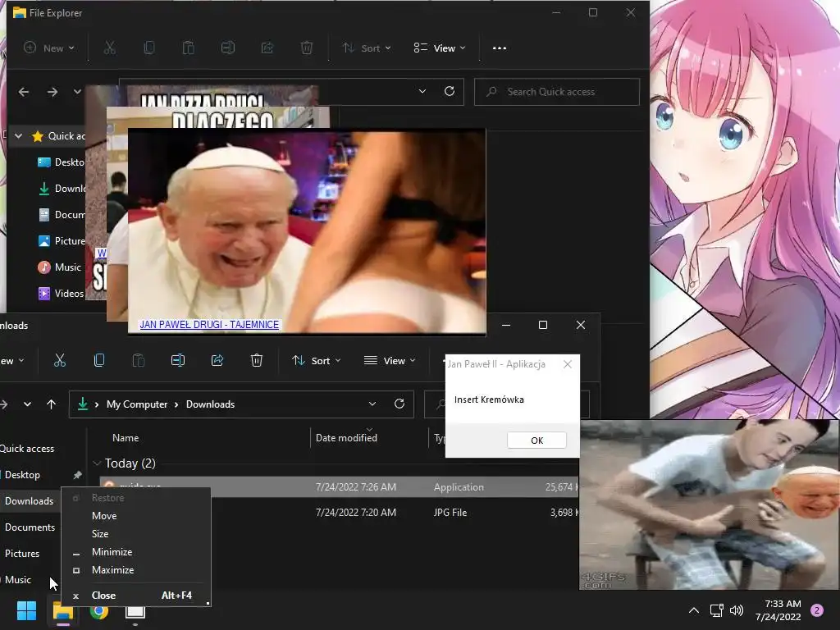Click Delete trash icon in Downloads window toolbar
Screen dimensions: 840x630
[x=257, y=361]
